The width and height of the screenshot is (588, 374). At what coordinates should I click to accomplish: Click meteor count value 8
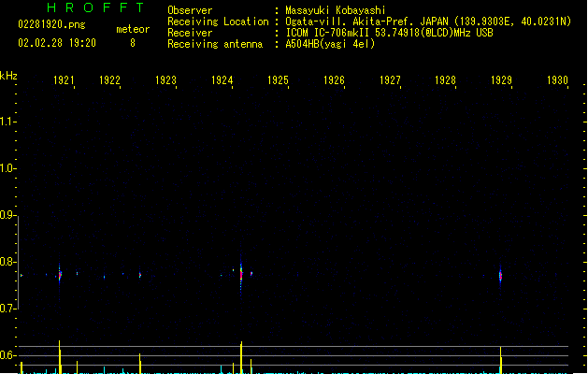coord(133,43)
